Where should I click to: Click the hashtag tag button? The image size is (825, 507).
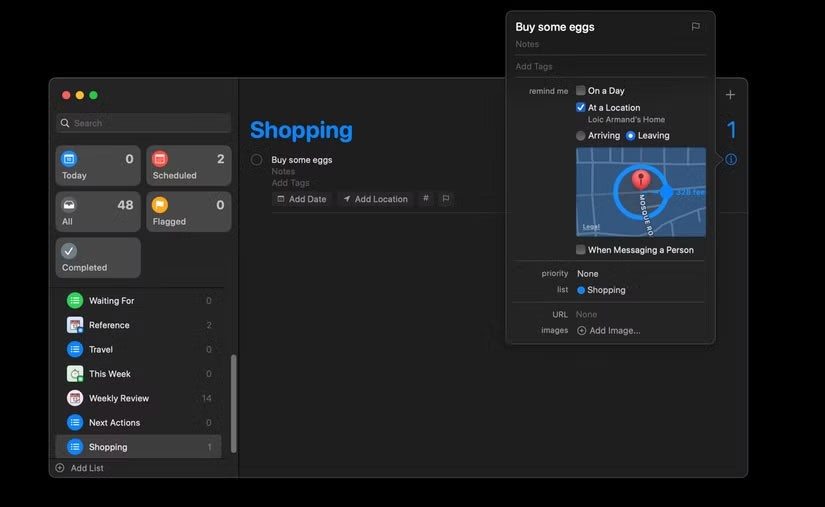[426, 199]
